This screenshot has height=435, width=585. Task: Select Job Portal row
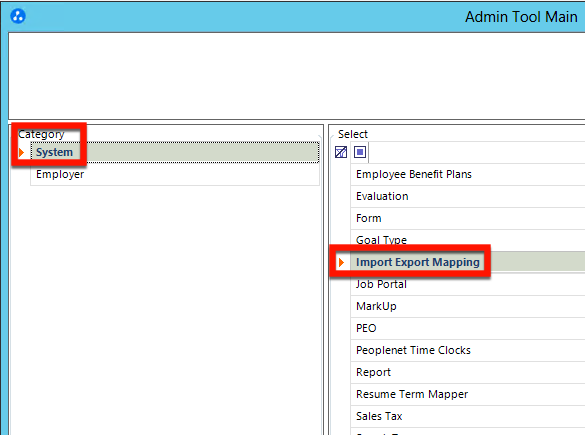(468, 284)
